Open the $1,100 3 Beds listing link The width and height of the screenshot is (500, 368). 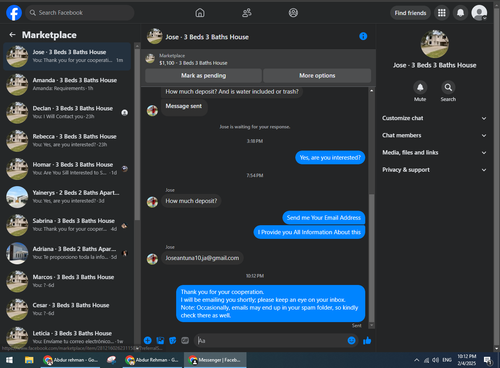193,63
